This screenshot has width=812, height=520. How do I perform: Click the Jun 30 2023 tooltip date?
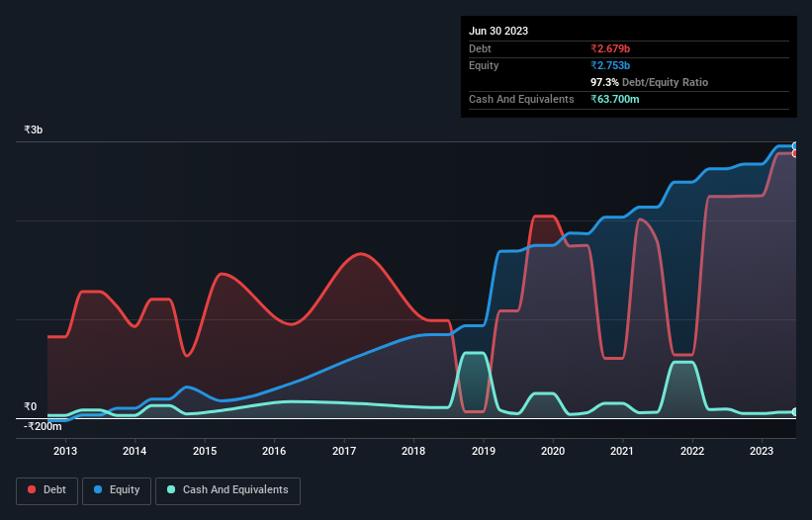[498, 31]
